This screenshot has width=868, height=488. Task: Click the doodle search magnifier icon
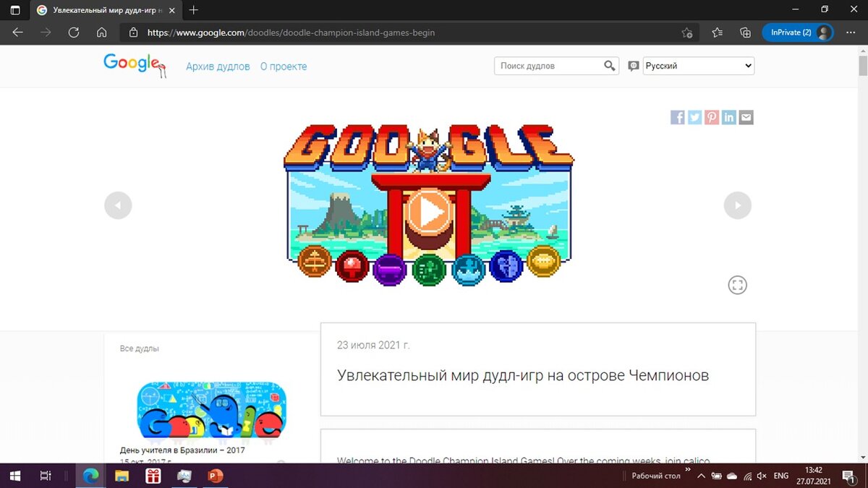tap(610, 66)
